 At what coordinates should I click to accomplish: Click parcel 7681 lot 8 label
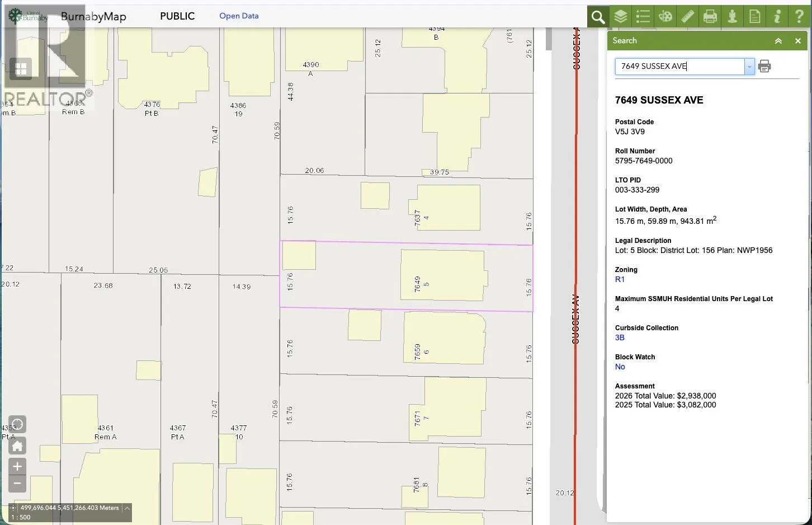point(421,484)
